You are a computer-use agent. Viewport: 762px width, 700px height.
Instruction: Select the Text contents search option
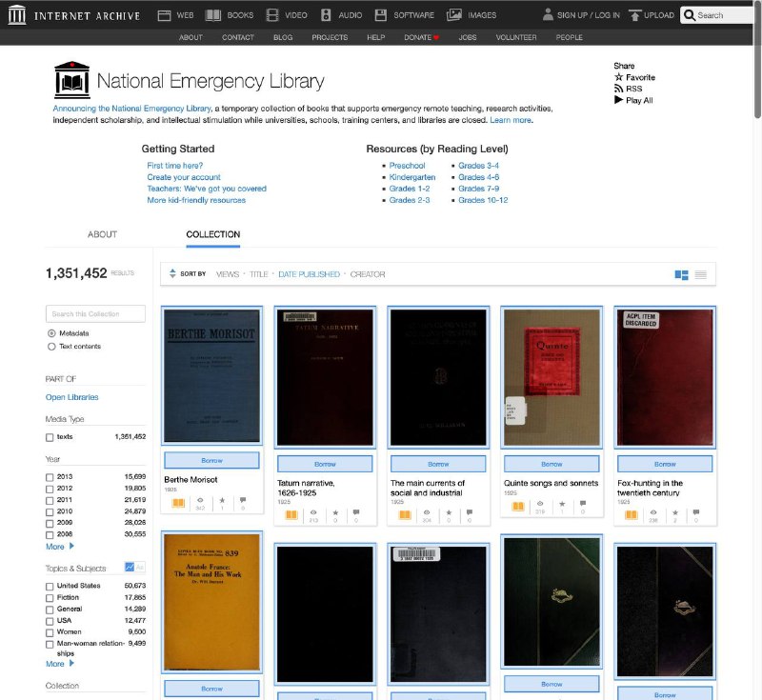coord(51,347)
